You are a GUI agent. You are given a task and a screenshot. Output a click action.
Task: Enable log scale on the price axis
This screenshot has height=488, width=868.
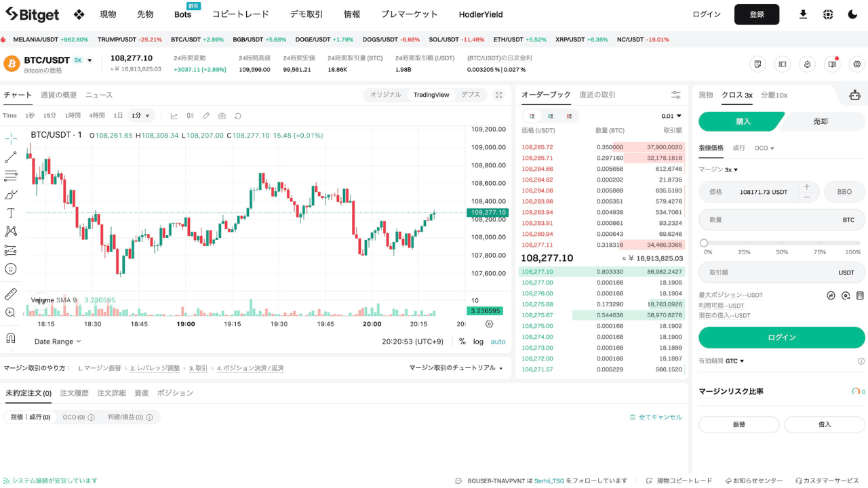[x=478, y=342]
